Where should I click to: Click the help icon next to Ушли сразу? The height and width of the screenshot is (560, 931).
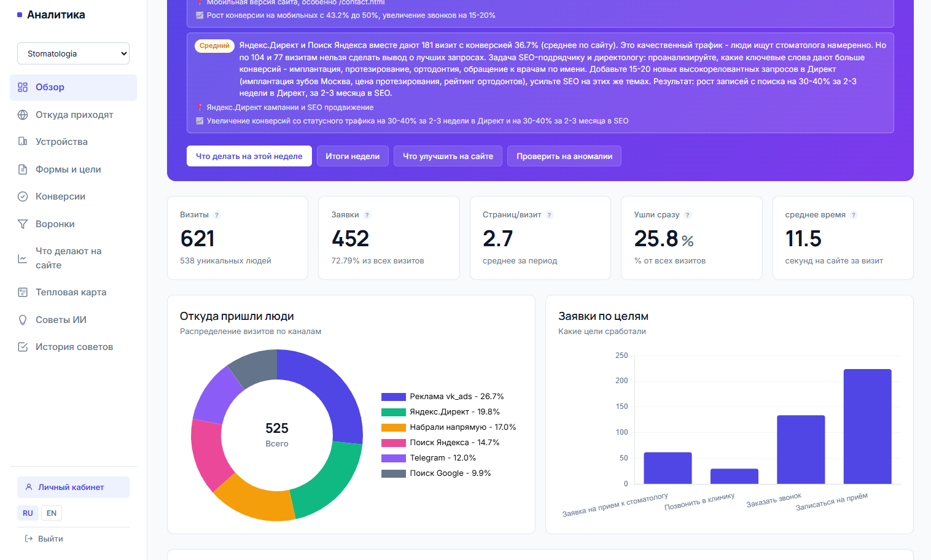(x=688, y=215)
